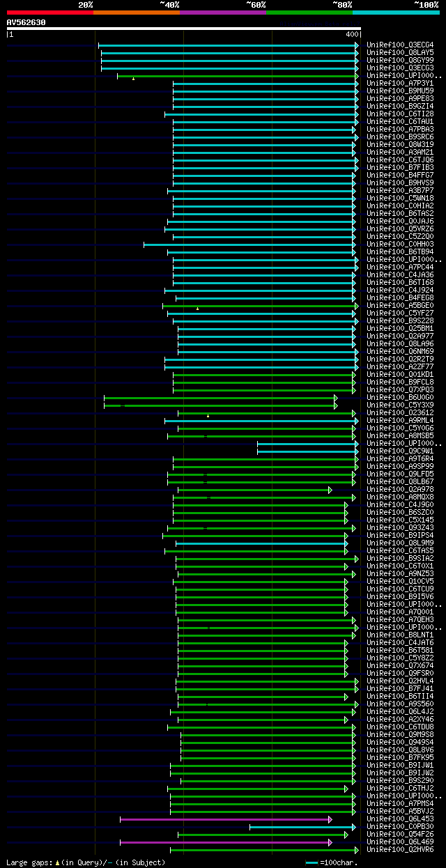Image resolution: width=446 pixels, height=868 pixels.
Task: Select the UniRef100_Q10CV5 label
Action: (x=400, y=582)
